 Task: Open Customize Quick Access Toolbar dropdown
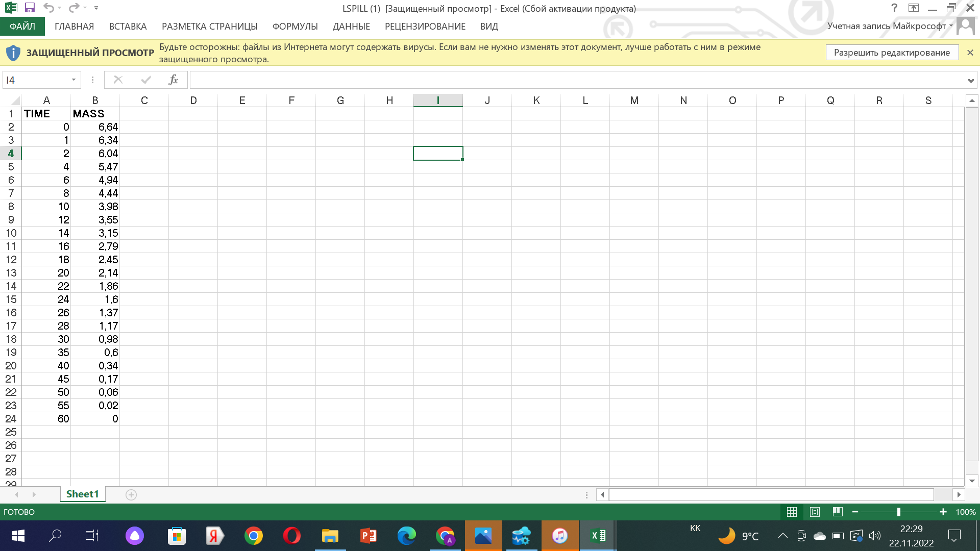click(96, 8)
